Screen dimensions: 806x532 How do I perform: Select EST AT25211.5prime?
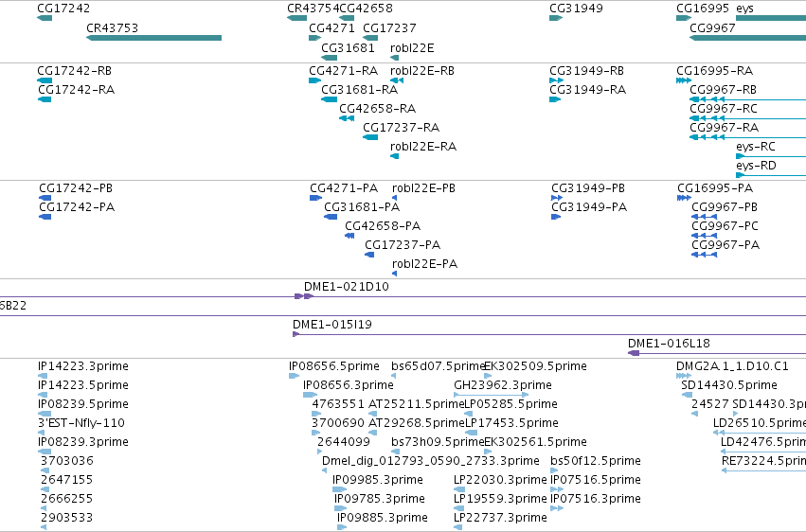[417, 404]
